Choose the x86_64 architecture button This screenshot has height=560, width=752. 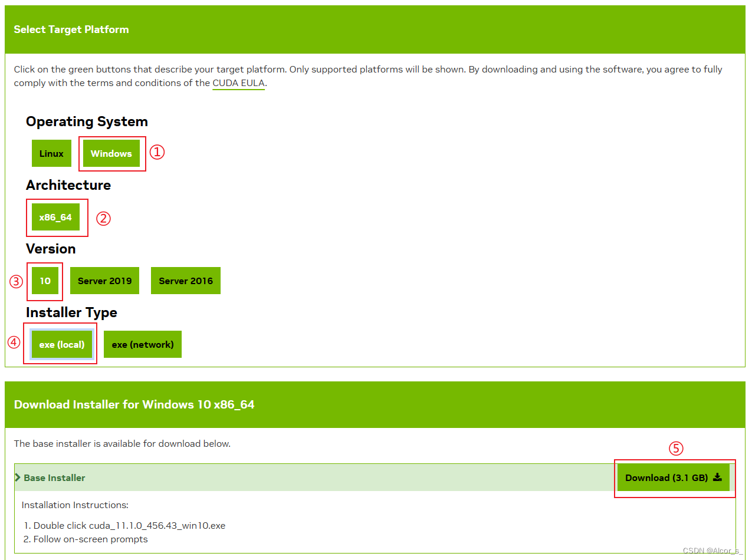pyautogui.click(x=55, y=217)
